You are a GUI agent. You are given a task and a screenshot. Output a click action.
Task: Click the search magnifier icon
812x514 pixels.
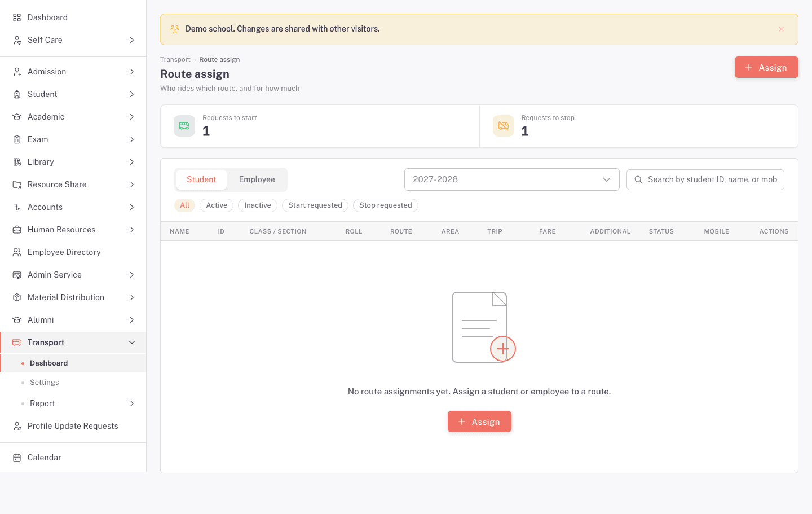click(638, 179)
